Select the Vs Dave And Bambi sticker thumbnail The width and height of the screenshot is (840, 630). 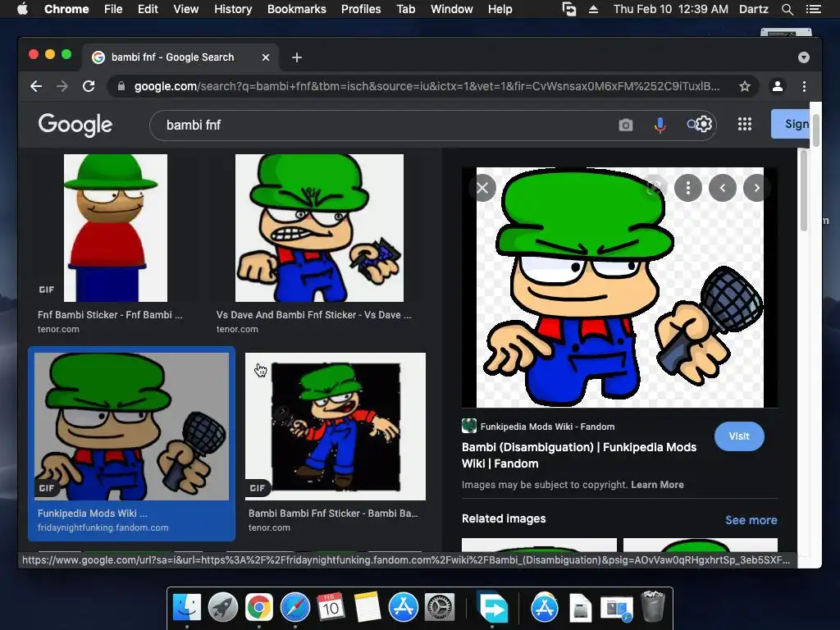(319, 228)
